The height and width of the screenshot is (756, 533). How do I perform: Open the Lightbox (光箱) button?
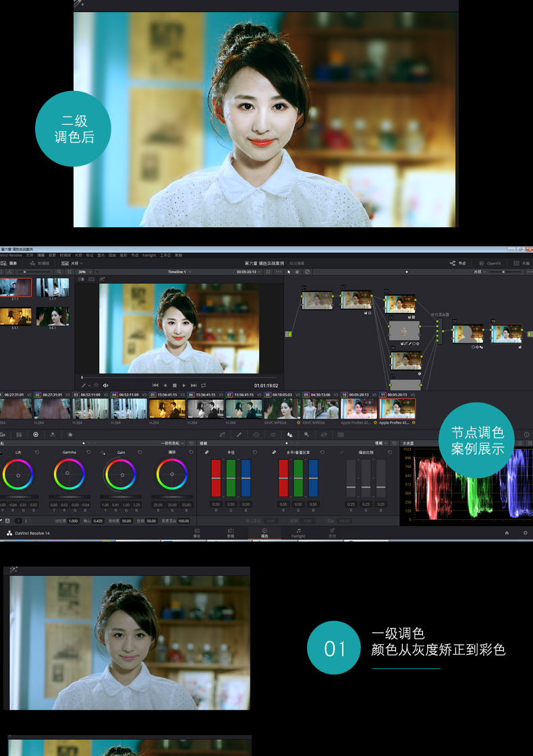[522, 263]
